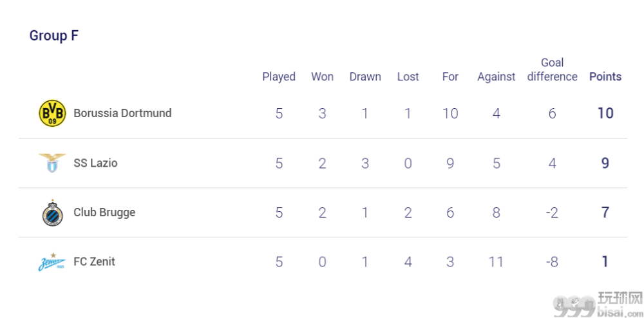Click the Group F heading
Viewport: 644px width, 318px height.
pyautogui.click(x=54, y=35)
